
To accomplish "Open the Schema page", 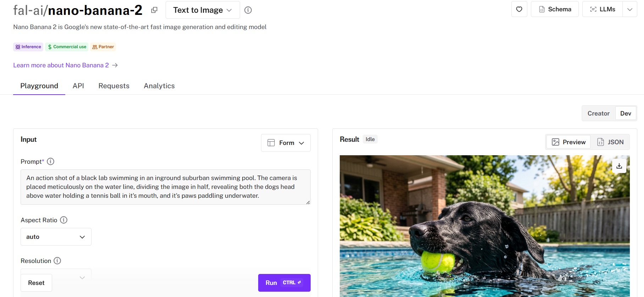I will click(x=555, y=9).
